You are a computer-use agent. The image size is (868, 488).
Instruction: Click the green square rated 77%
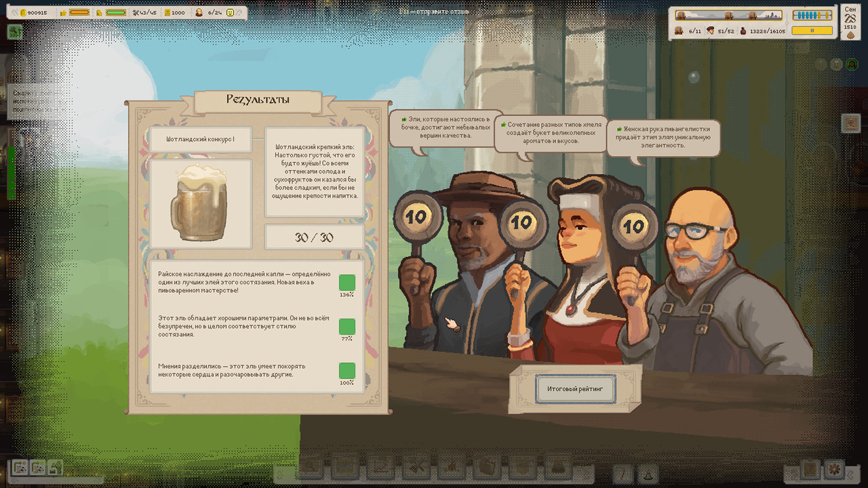coord(347,327)
